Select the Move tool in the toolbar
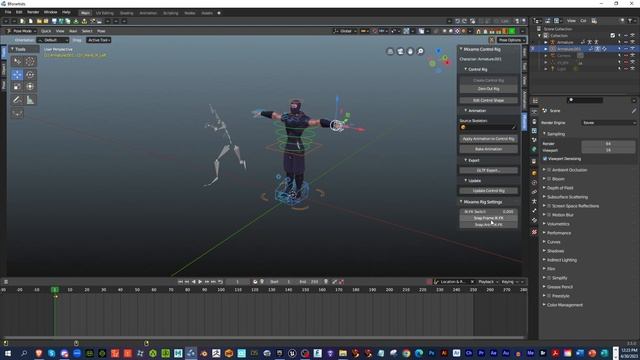640x360 pixels. tap(17, 75)
